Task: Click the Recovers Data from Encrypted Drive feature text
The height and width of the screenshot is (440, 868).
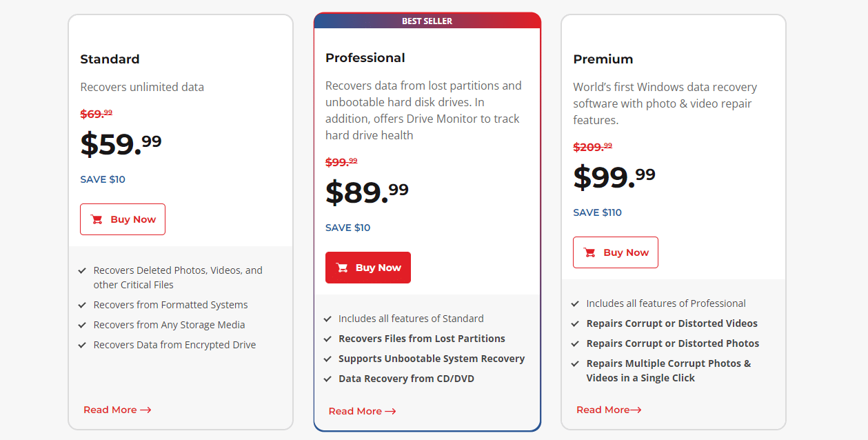Action: 174,344
